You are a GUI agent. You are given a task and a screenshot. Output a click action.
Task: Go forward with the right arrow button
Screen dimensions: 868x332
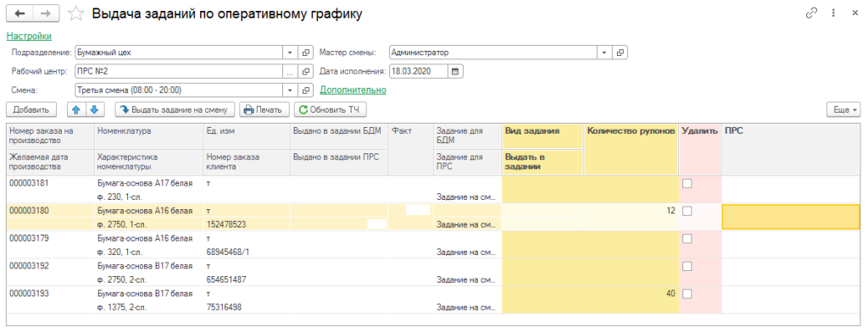(47, 14)
